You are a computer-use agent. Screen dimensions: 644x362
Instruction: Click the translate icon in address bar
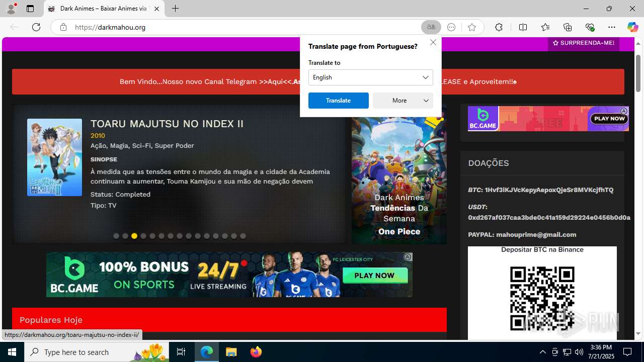coord(431,27)
